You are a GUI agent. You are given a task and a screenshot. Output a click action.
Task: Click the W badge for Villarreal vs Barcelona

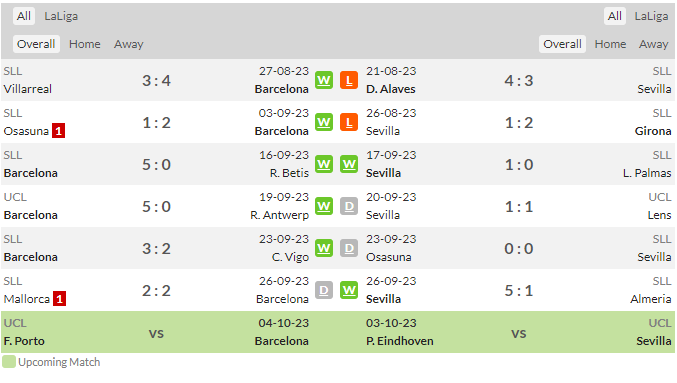324,80
